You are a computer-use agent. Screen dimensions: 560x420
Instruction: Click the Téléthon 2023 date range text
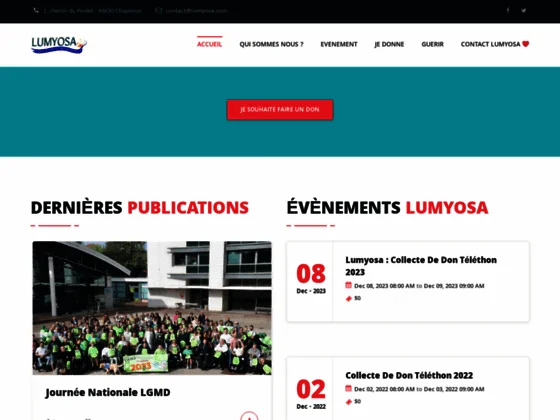(x=419, y=286)
